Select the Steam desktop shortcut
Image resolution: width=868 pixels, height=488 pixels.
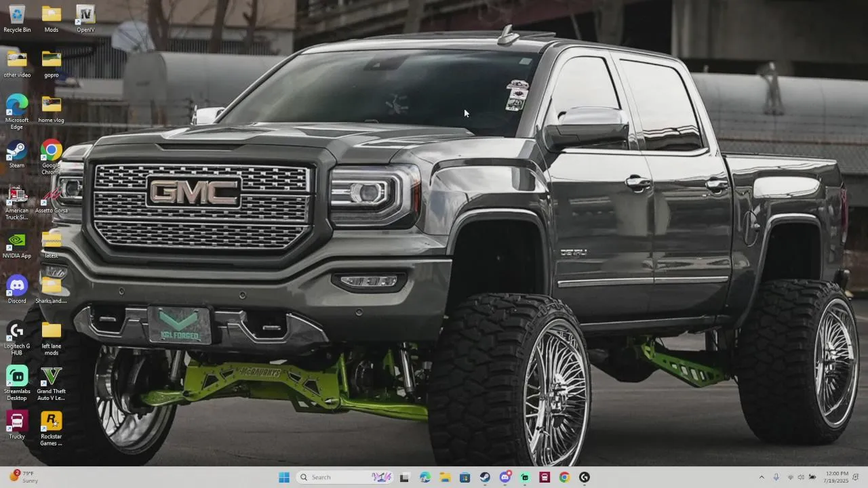(17, 154)
